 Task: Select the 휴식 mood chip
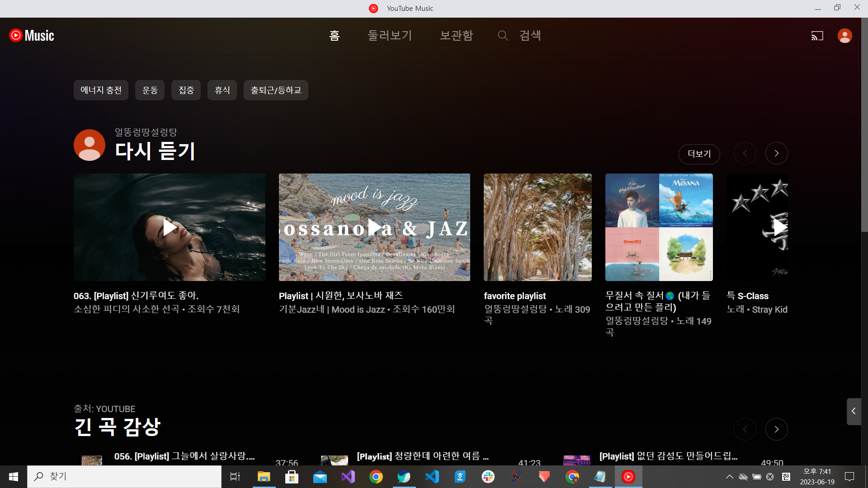click(x=222, y=90)
